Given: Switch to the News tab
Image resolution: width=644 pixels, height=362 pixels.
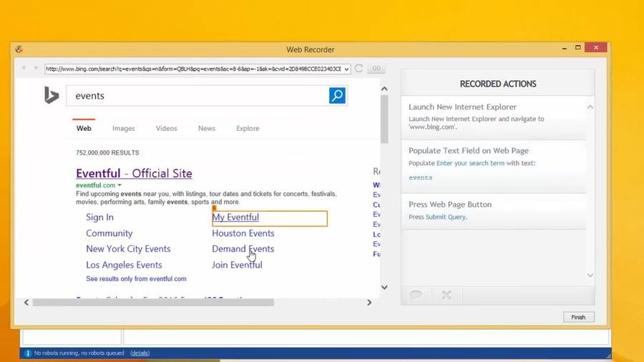Looking at the screenshot, I should coord(207,129).
